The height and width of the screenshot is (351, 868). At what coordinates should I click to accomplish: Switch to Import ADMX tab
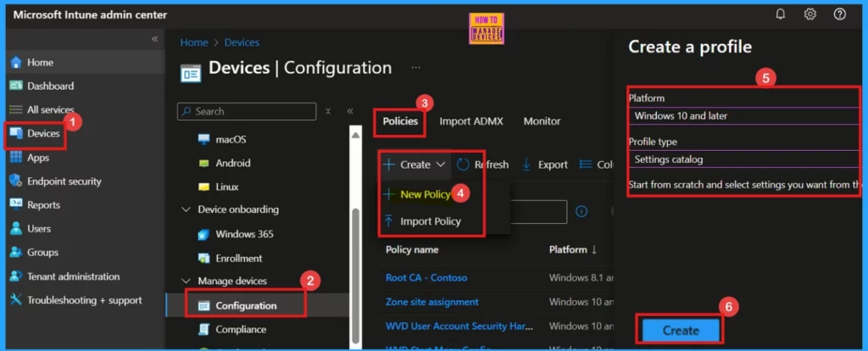pos(471,120)
